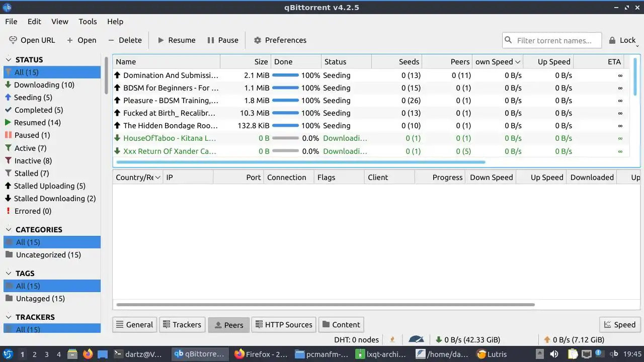
Task: Filter by Paused (1) status
Action: point(52,135)
